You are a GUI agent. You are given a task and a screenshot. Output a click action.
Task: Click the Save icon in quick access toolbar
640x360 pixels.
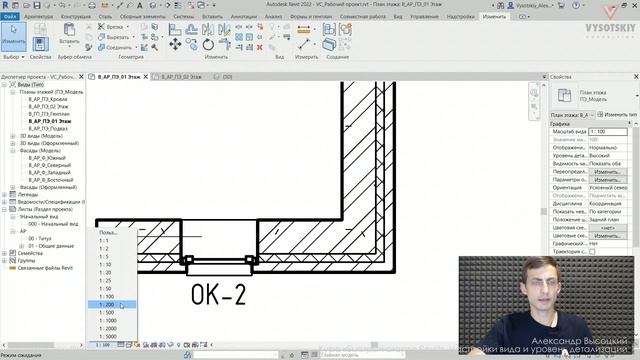(x=37, y=5)
